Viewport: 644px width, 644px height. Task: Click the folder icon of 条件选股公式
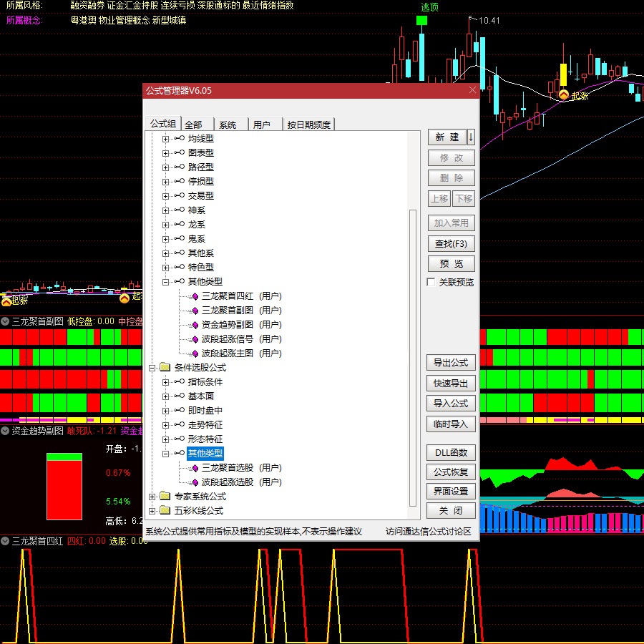[x=165, y=368]
